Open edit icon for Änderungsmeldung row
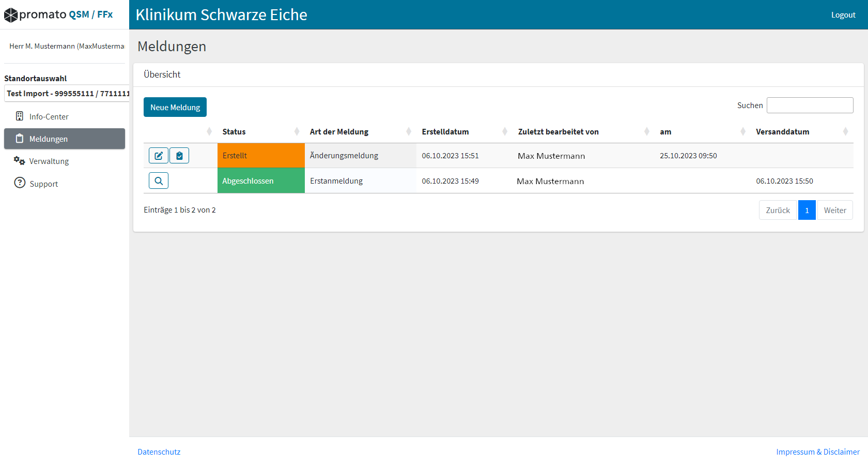Screen dimensions: 868x466 (x=159, y=155)
